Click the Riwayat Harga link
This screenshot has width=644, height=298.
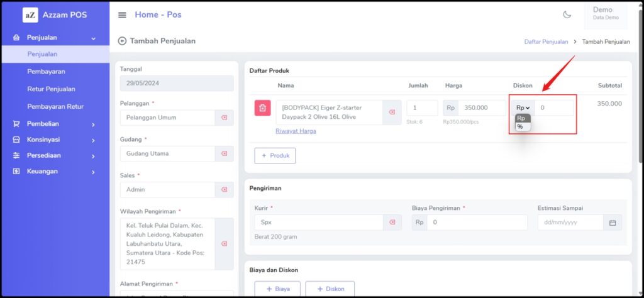(x=296, y=131)
